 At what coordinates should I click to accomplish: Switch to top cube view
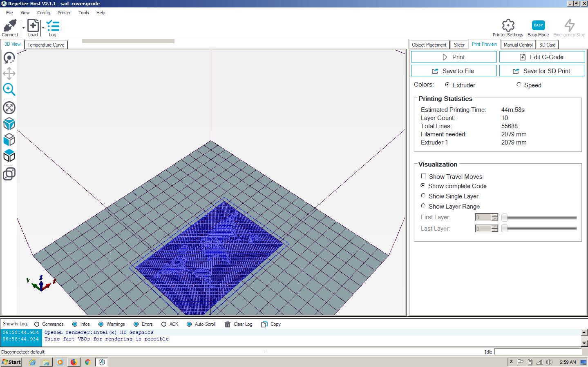click(x=9, y=156)
